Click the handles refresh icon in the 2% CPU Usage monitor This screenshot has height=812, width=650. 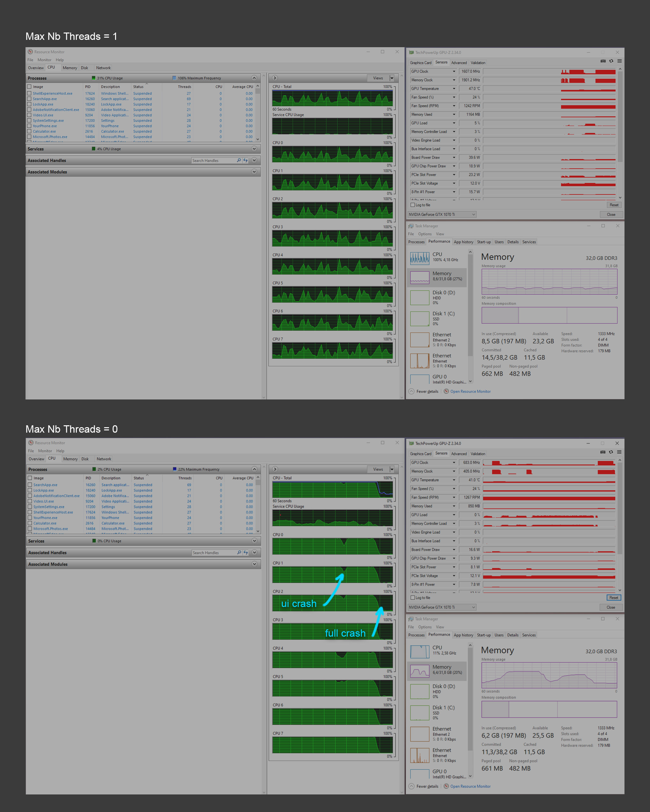(246, 552)
